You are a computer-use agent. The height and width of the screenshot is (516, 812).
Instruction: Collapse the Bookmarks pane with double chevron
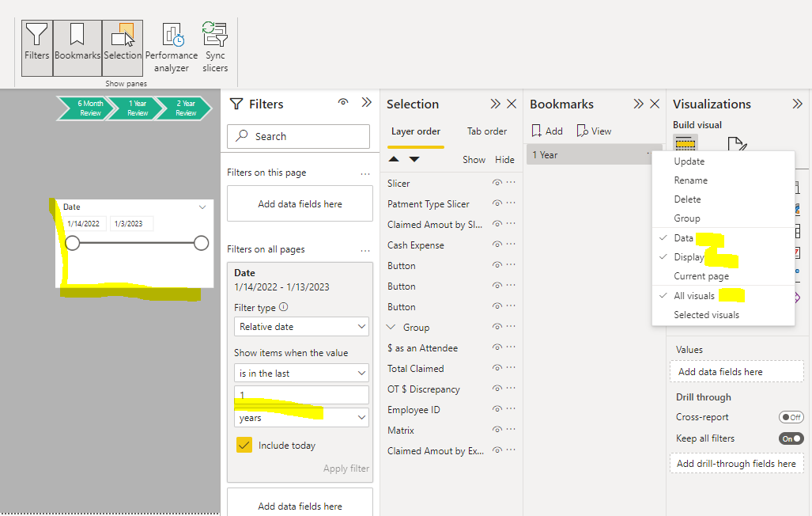coord(639,104)
